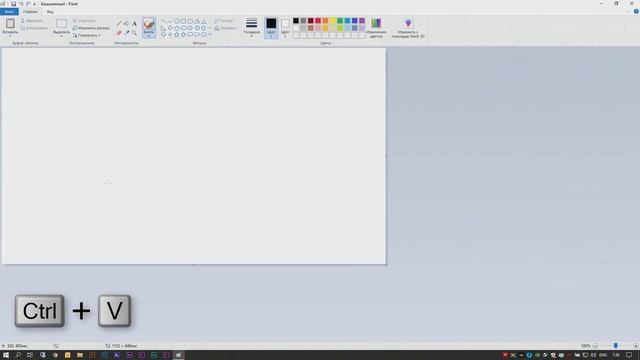This screenshot has height=360, width=640.
Task: Open the Edit colors rainbow icon
Action: (x=376, y=23)
